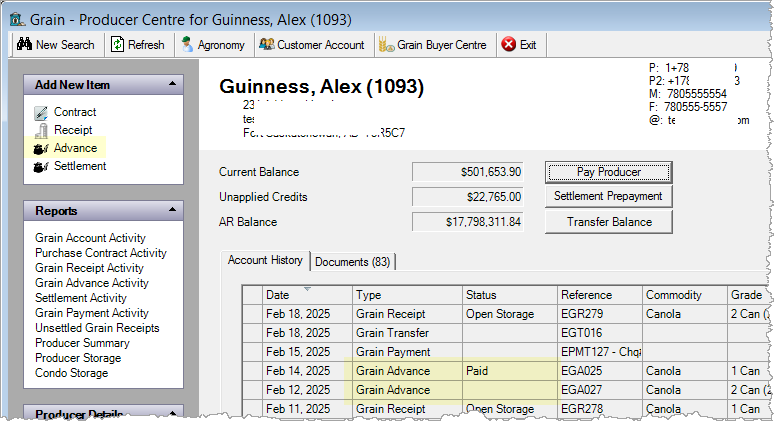Select the EGA025 reference cell

[x=600, y=371]
